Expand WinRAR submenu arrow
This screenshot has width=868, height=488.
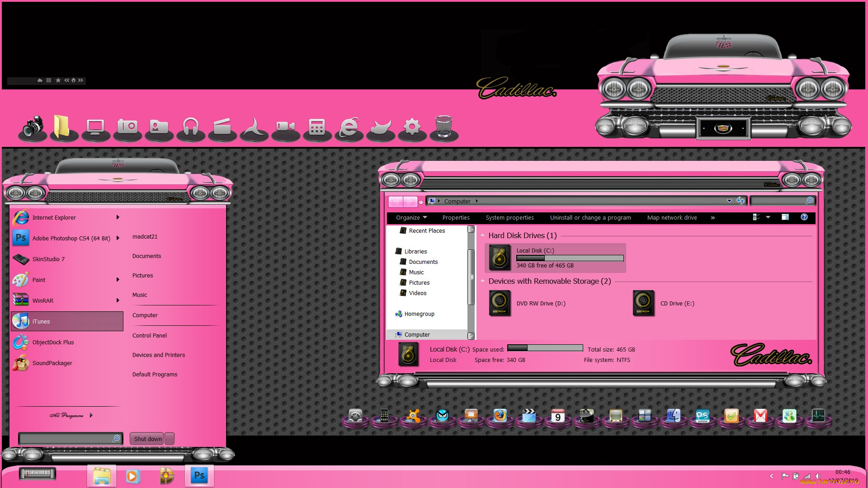point(118,300)
